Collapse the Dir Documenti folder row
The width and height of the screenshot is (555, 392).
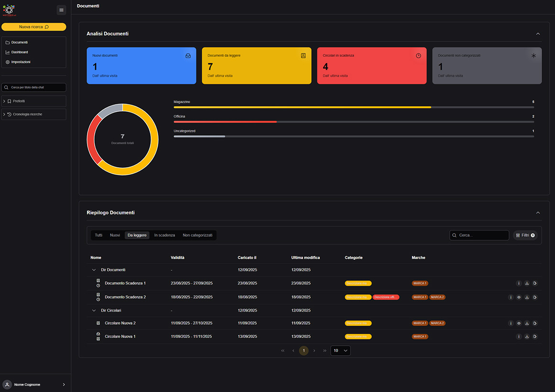pos(94,270)
